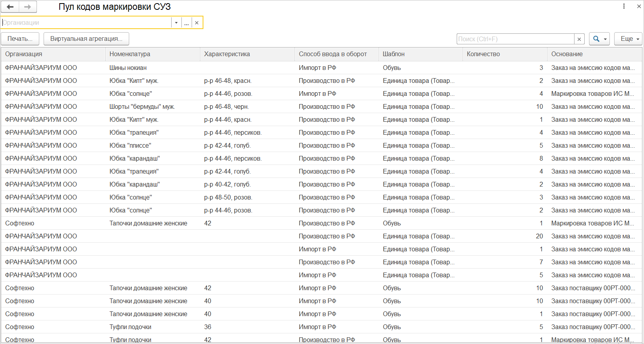Open the three-dot window menu

click(624, 6)
